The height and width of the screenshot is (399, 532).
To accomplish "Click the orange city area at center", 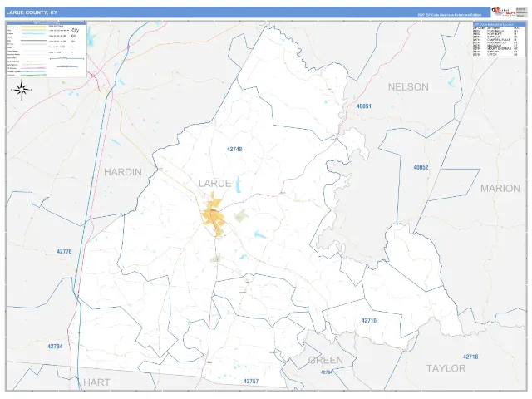I will [214, 216].
